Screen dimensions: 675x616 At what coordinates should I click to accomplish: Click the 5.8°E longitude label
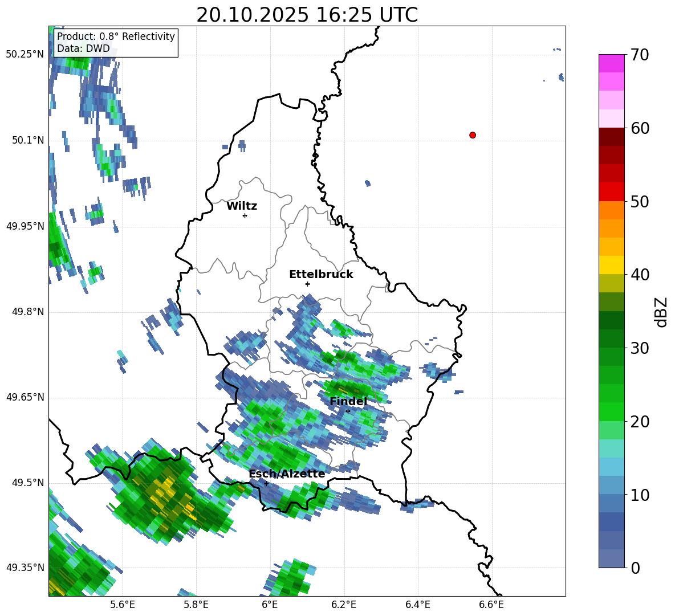click(196, 605)
